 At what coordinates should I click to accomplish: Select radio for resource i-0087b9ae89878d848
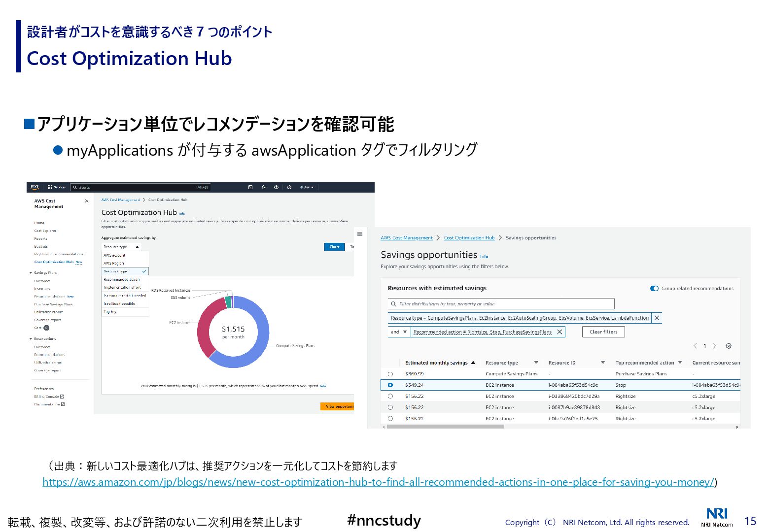coord(390,407)
